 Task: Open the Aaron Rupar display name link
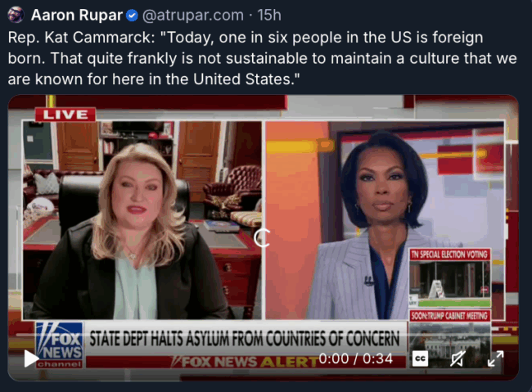(x=77, y=16)
